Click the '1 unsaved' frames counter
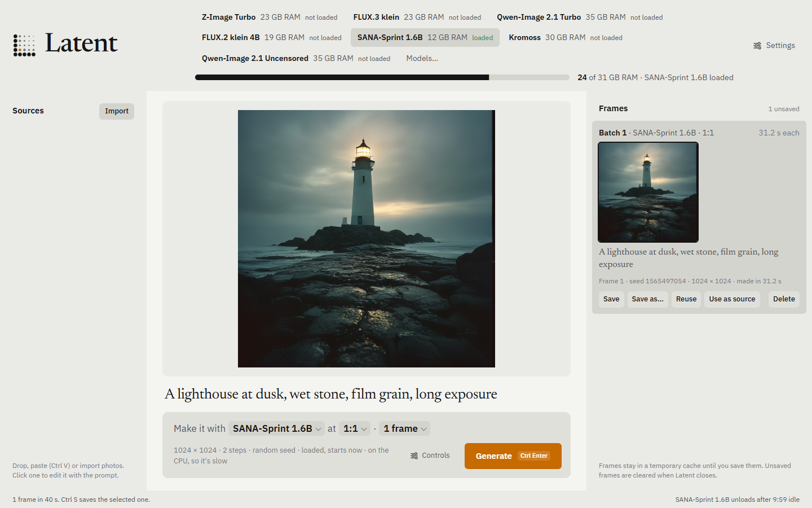This screenshot has width=812, height=508. point(784,109)
